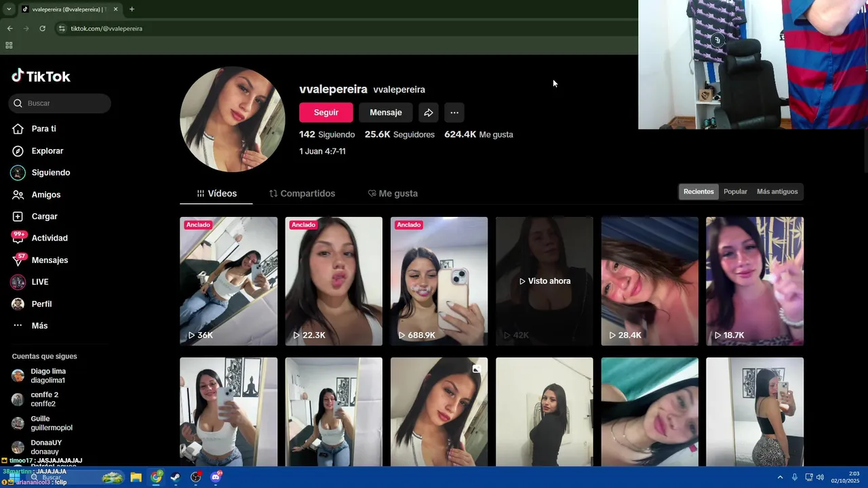Open pinned video with 36K views
The height and width of the screenshot is (488, 868).
[x=229, y=281]
